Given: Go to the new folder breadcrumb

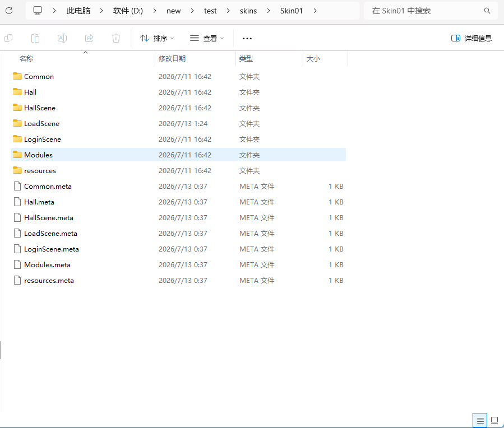Looking at the screenshot, I should click(x=174, y=11).
